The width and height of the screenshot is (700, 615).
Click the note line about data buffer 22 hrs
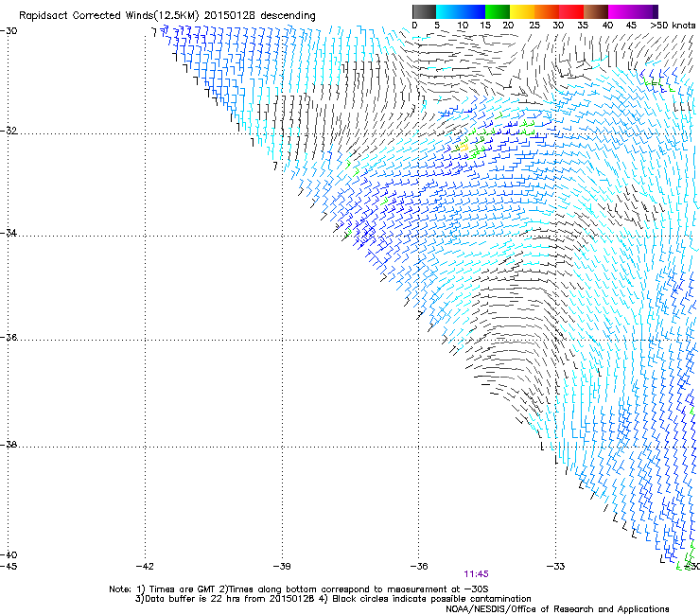coord(333,599)
